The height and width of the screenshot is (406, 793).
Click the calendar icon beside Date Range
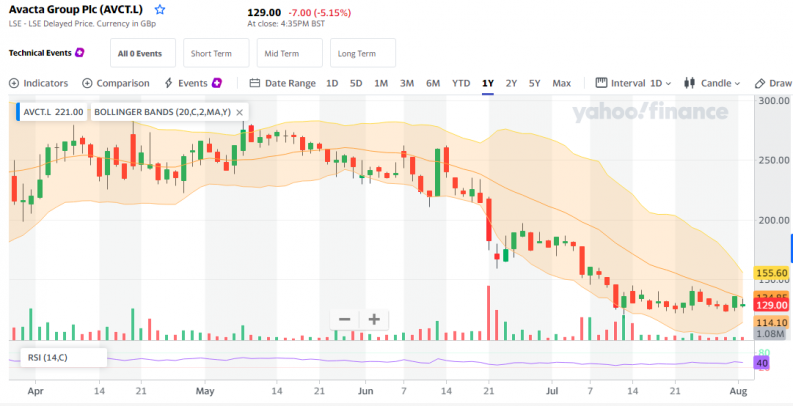[x=255, y=83]
